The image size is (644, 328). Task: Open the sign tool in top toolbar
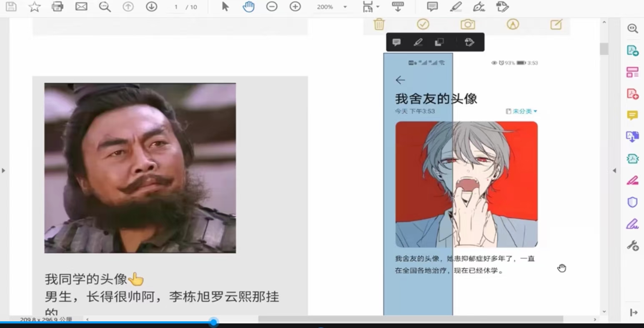coord(479,7)
